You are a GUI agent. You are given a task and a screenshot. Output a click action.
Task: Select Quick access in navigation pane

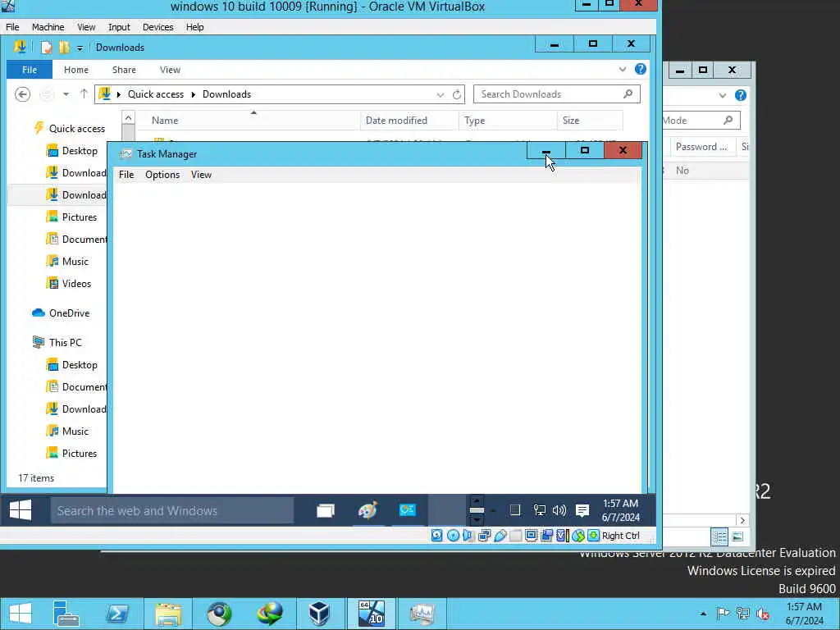(x=77, y=129)
